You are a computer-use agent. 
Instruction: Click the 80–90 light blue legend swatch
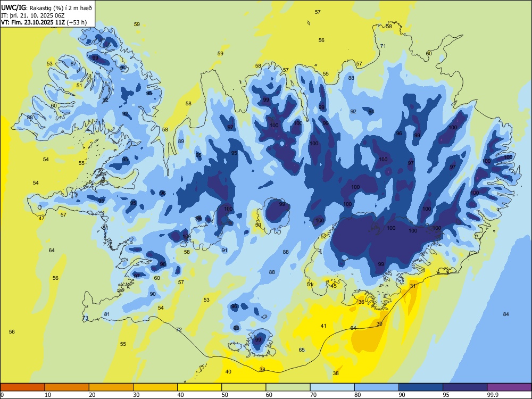click(377, 387)
